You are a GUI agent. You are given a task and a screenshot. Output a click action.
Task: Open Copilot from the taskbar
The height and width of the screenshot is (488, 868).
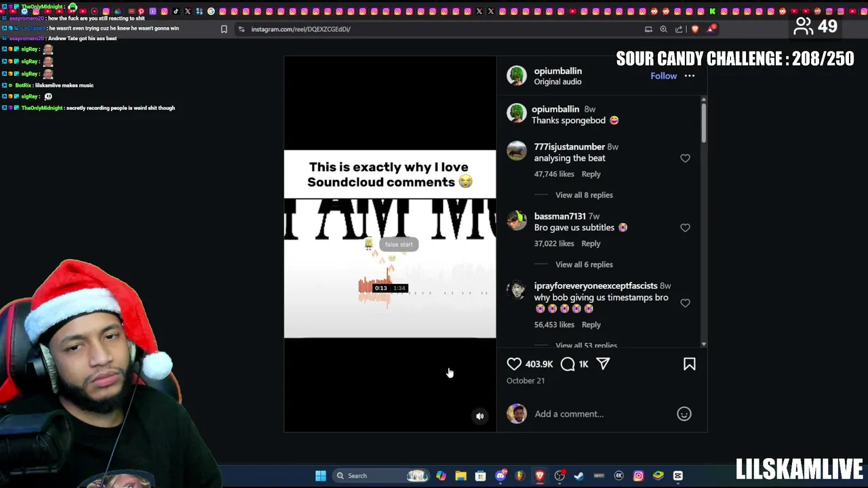coord(441,476)
